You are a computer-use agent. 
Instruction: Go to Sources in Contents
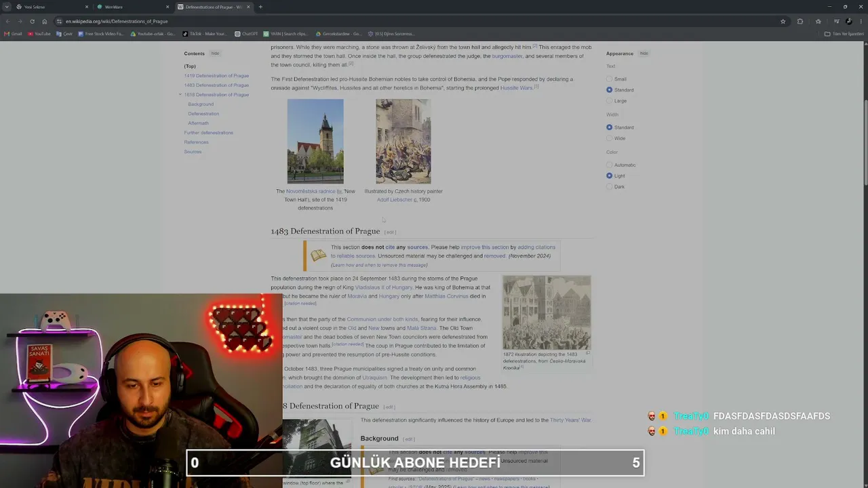pyautogui.click(x=193, y=152)
